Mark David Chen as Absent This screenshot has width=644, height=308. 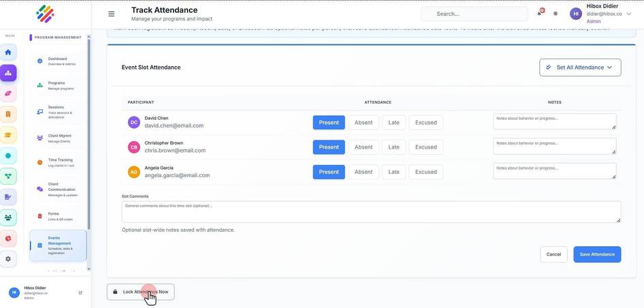tap(364, 123)
